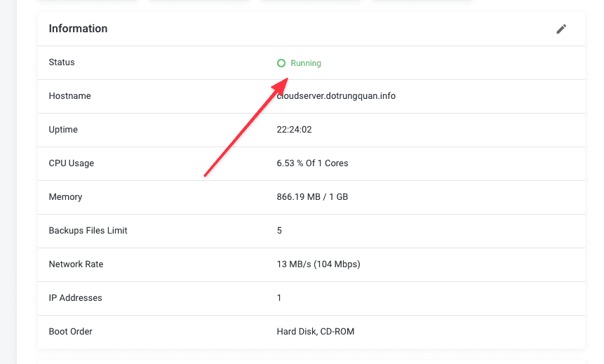604x364 pixels.
Task: Select the 13 MB/s (104 Mbps) value
Action: 318,264
